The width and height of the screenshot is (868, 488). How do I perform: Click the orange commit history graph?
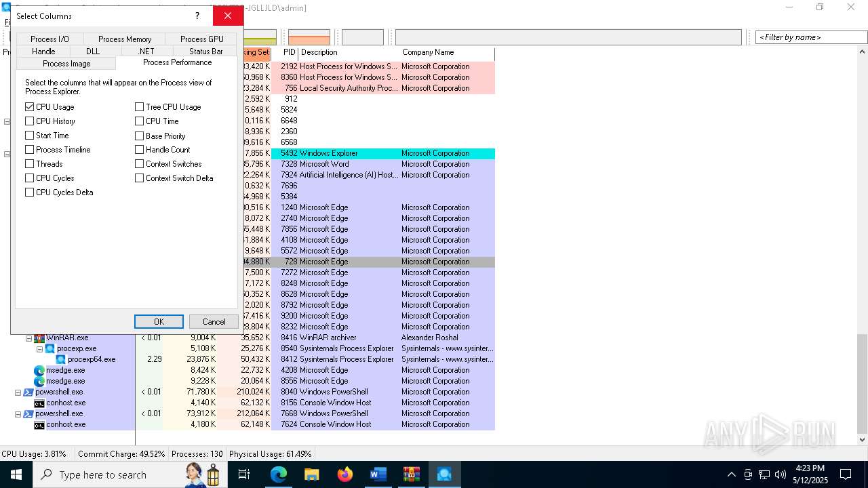(309, 37)
